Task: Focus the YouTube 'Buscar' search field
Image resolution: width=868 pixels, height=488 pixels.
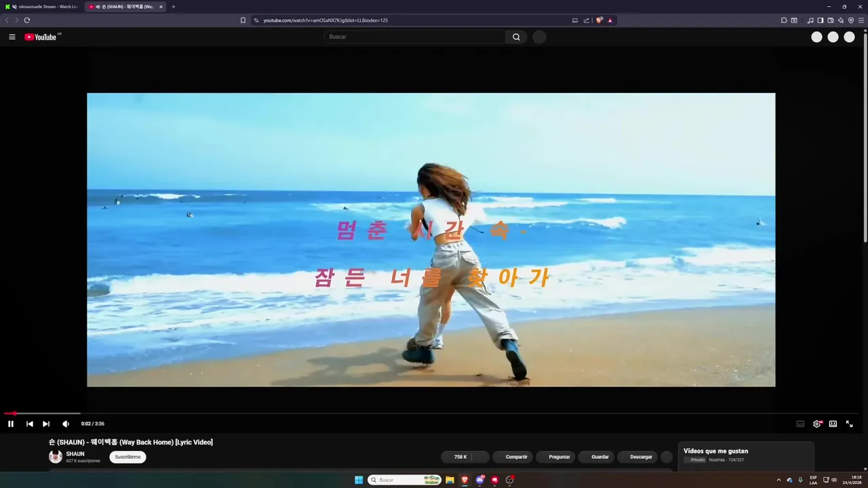Action: point(415,37)
